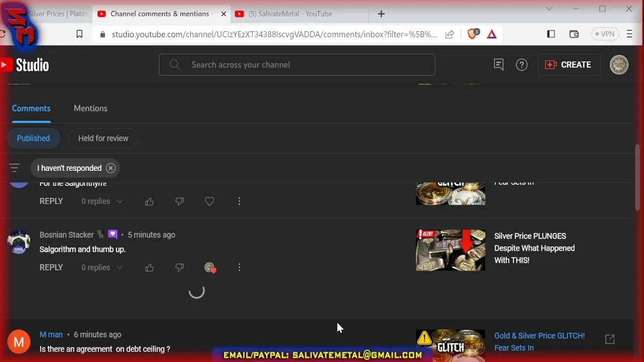The image size is (644, 362).
Task: Open more options for Salgorithym comment
Action: (x=239, y=202)
